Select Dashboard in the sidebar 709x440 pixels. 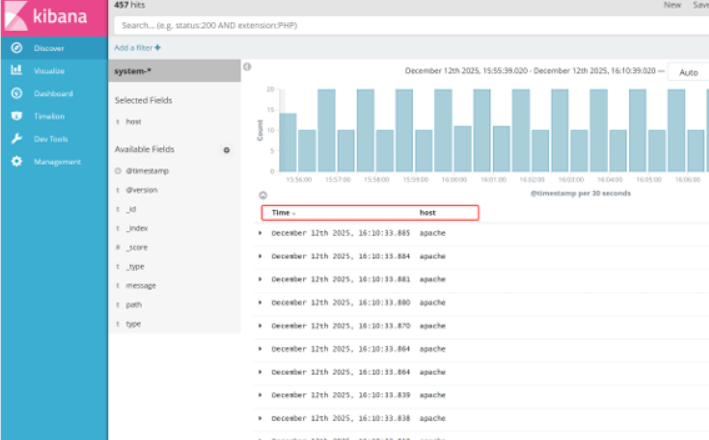click(54, 93)
